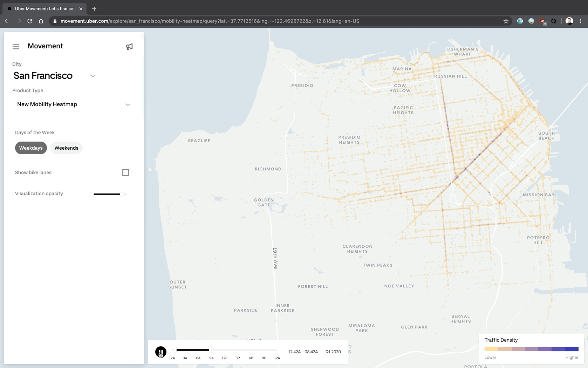
Task: Click the 19th Ave road label
Action: pos(275,258)
